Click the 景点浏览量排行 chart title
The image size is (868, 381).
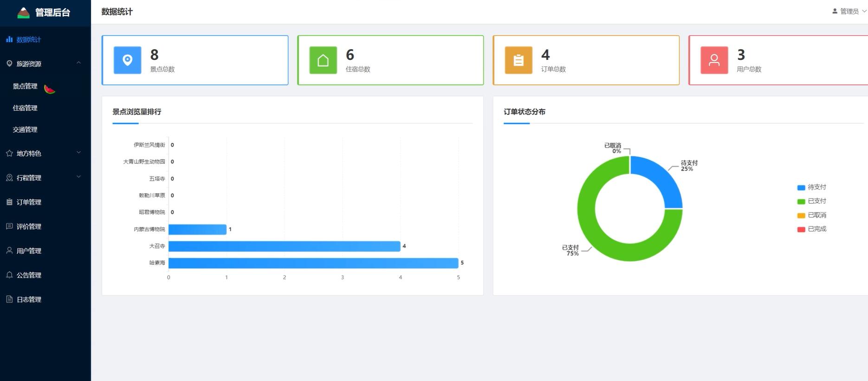(137, 112)
